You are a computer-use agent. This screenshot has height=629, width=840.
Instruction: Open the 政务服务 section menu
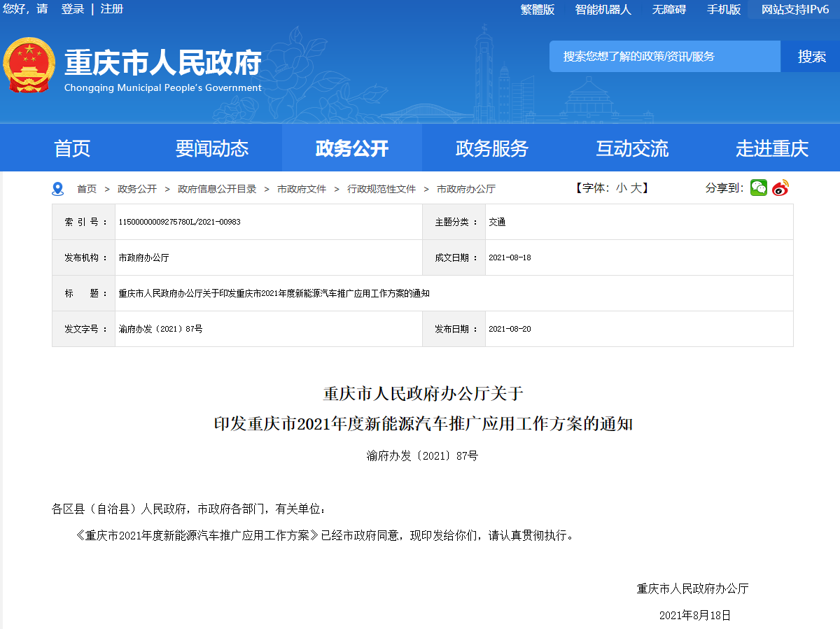point(492,148)
